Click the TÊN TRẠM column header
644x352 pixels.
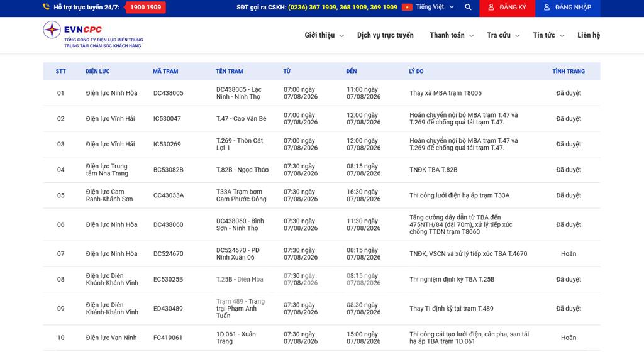229,71
